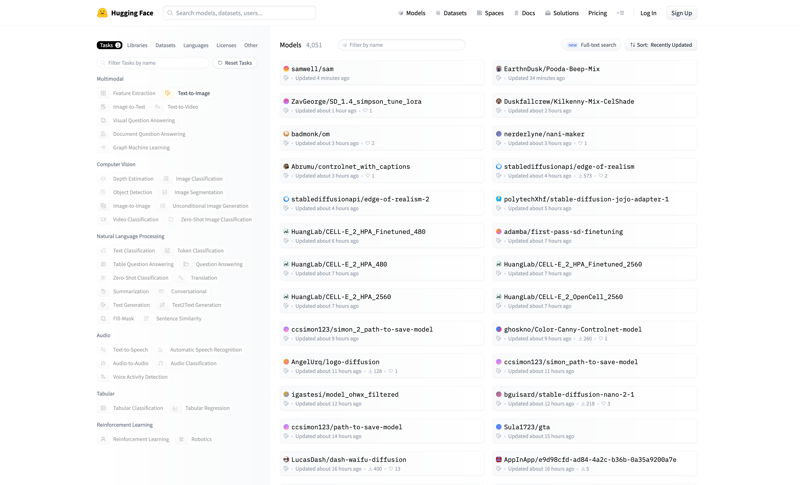Viewport: 800px width, 485px height.
Task: Click the Reset Tasks button
Action: point(235,63)
